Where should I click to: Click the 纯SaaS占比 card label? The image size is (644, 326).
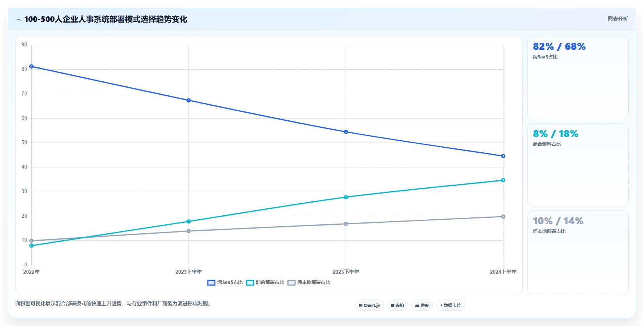545,57
